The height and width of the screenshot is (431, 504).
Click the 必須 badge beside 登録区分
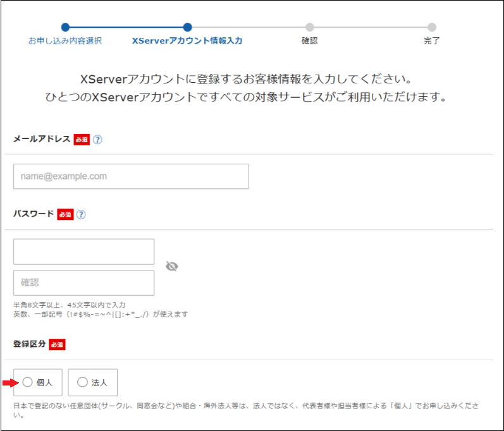(57, 344)
